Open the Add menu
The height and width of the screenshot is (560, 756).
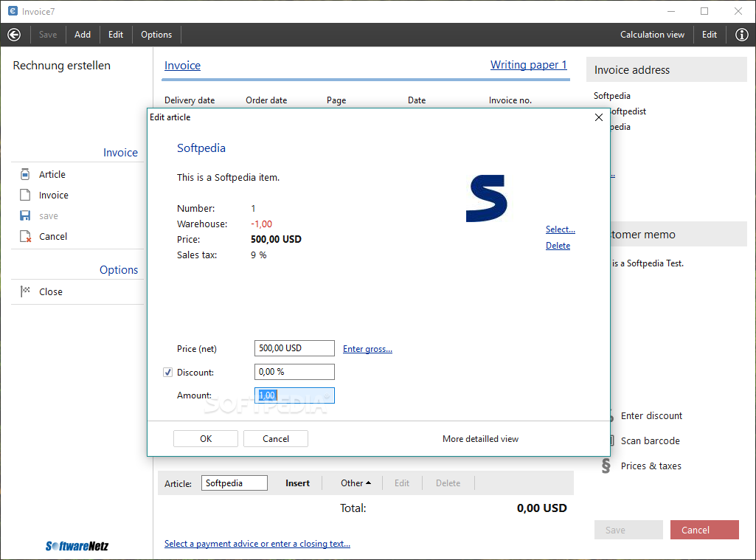pos(83,35)
